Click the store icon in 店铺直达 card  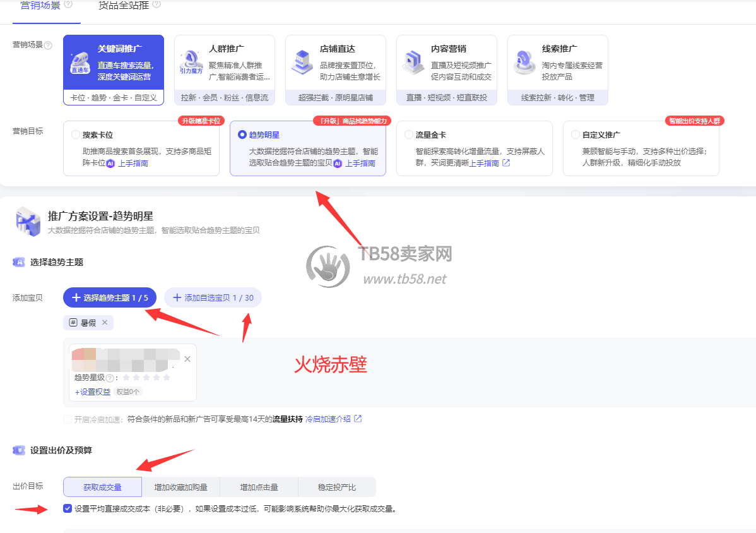302,63
